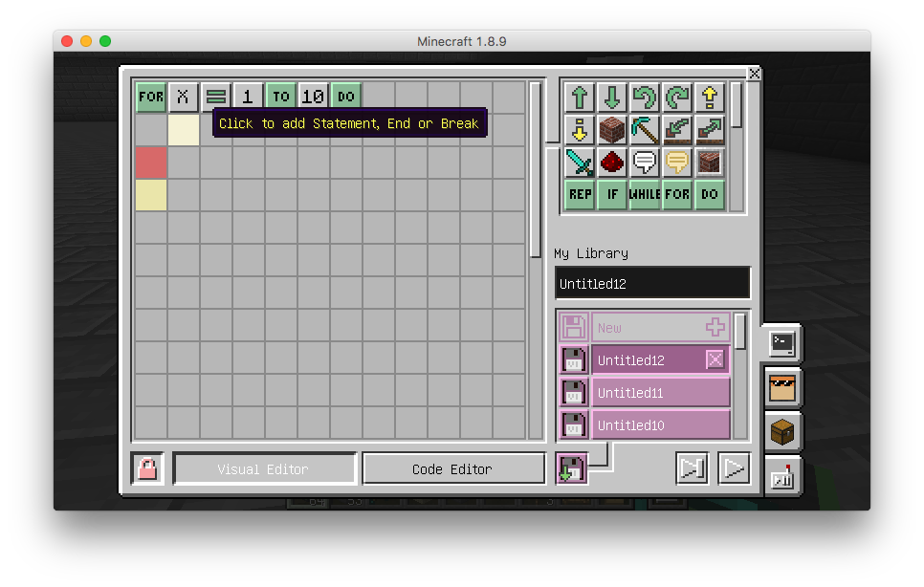The height and width of the screenshot is (587, 924).
Task: Select the diamond pickaxe mine command
Action: click(644, 129)
